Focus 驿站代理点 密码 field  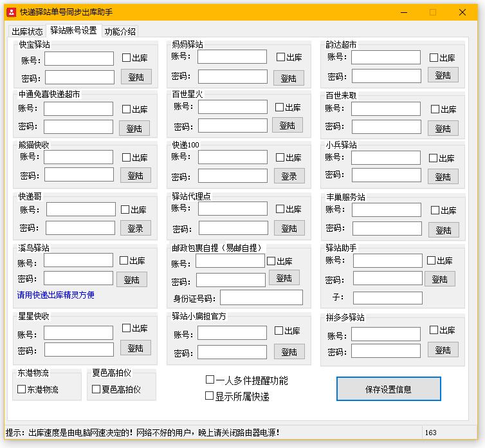pos(233,228)
